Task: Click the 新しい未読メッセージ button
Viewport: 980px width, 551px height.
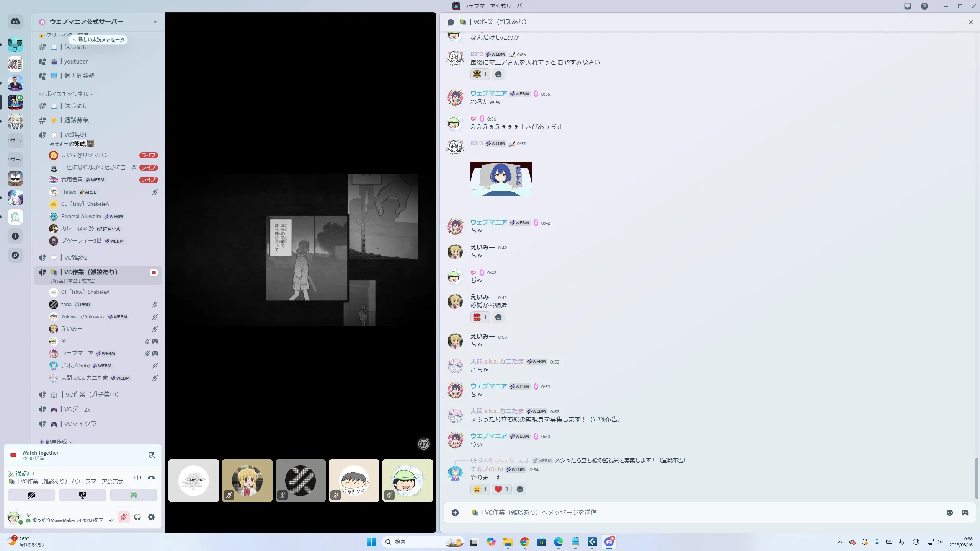Action: pos(98,40)
